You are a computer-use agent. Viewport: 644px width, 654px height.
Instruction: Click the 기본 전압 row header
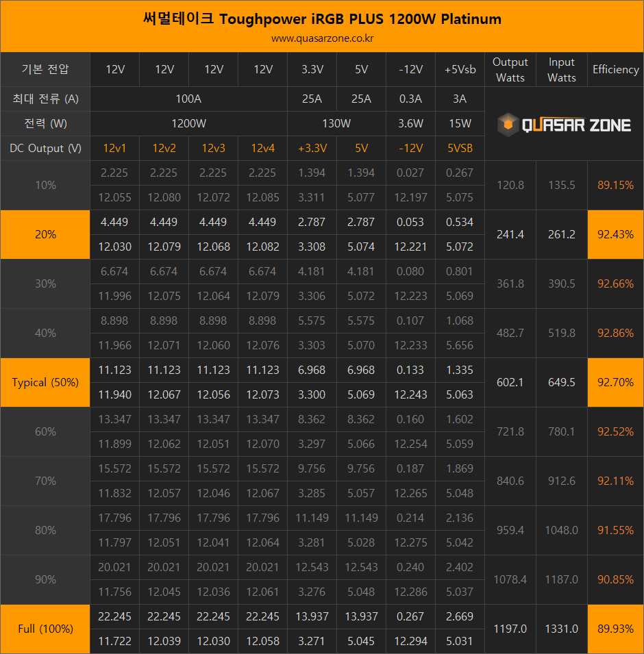[x=45, y=69]
